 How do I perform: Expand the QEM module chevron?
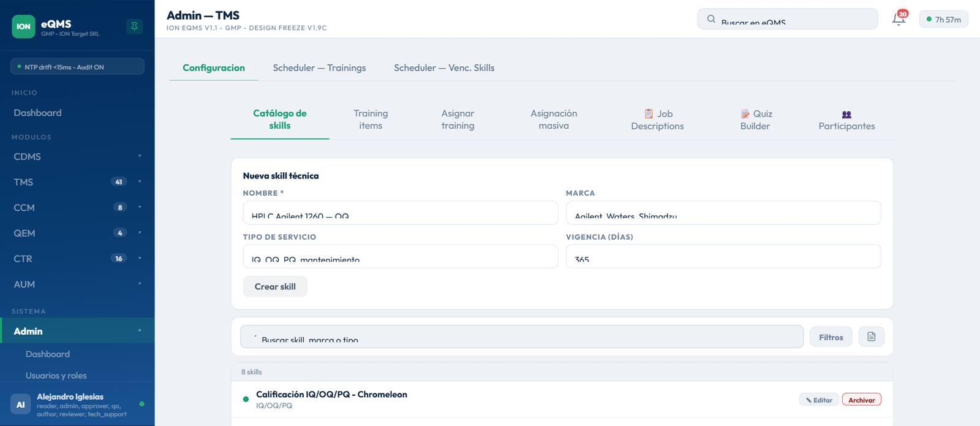[x=140, y=233]
